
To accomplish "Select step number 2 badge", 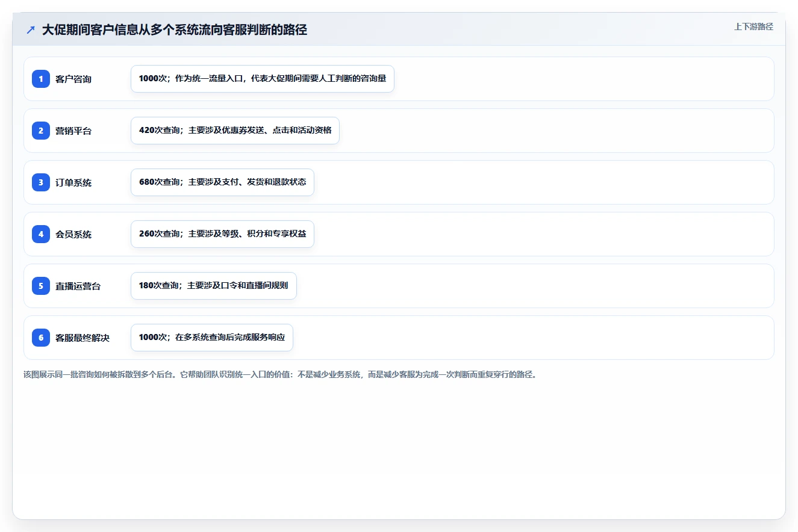I will coord(41,131).
